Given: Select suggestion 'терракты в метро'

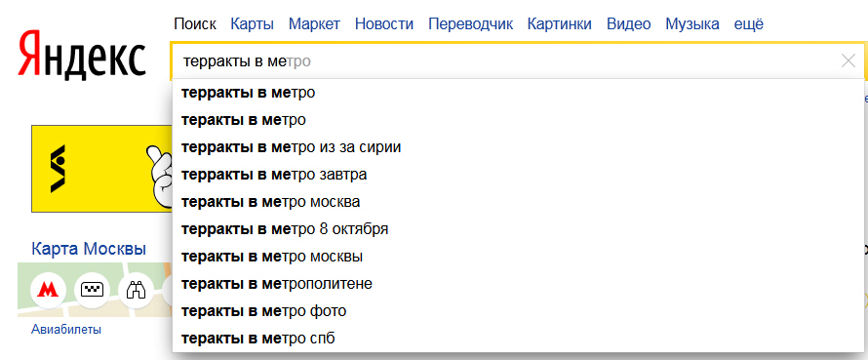Looking at the screenshot, I should [519, 93].
